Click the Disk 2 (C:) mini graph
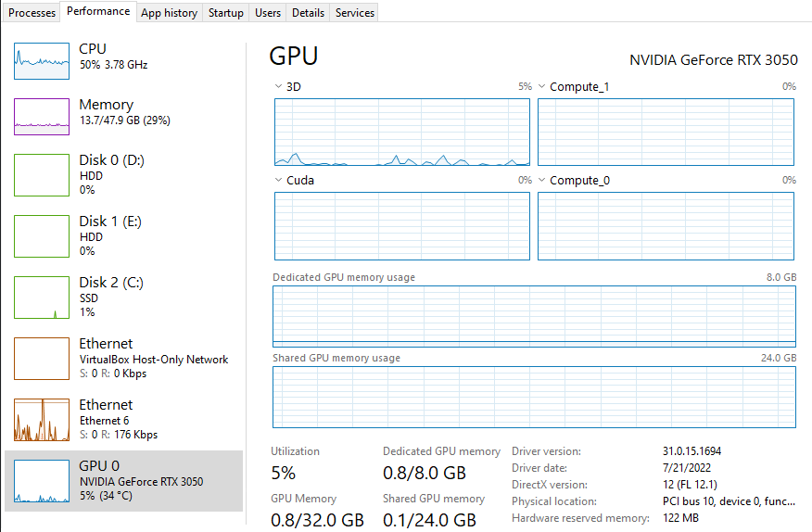812x532 pixels. pos(42,298)
